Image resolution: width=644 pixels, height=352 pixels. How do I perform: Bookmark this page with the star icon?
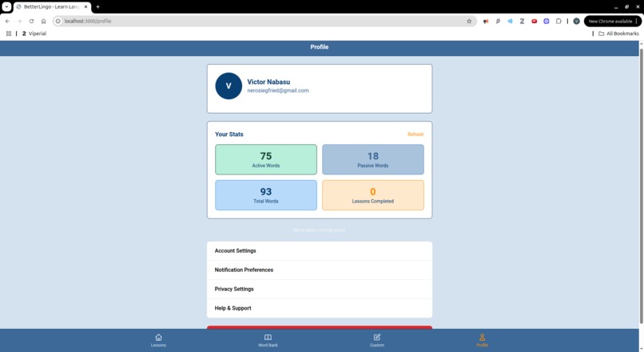(x=469, y=21)
